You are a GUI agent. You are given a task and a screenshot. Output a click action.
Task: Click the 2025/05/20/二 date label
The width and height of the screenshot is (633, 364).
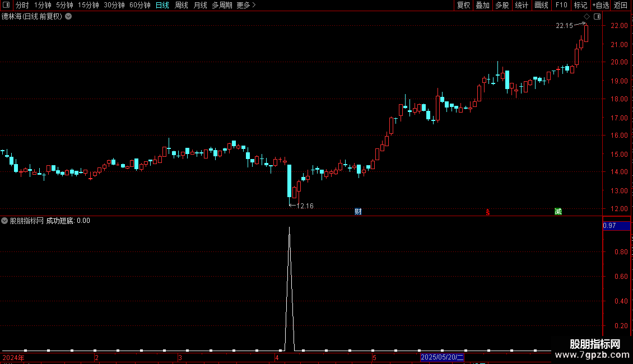tap(442, 357)
